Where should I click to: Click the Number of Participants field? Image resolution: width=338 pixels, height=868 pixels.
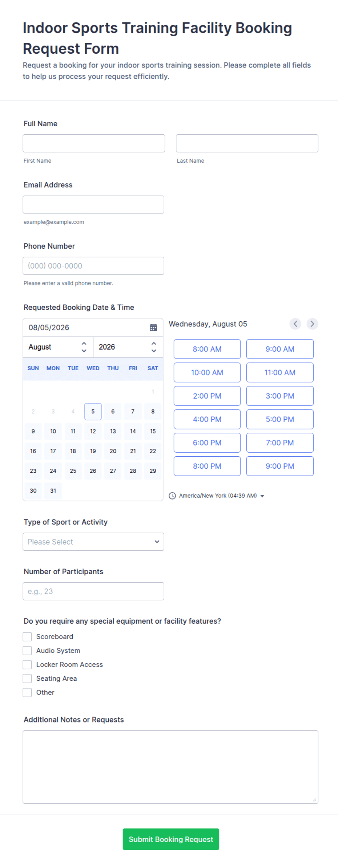[x=93, y=591]
